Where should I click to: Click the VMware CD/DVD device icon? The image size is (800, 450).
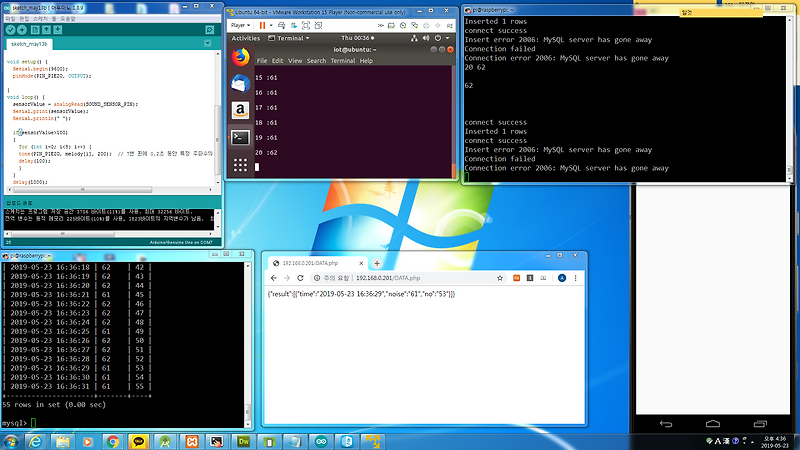[x=403, y=26]
